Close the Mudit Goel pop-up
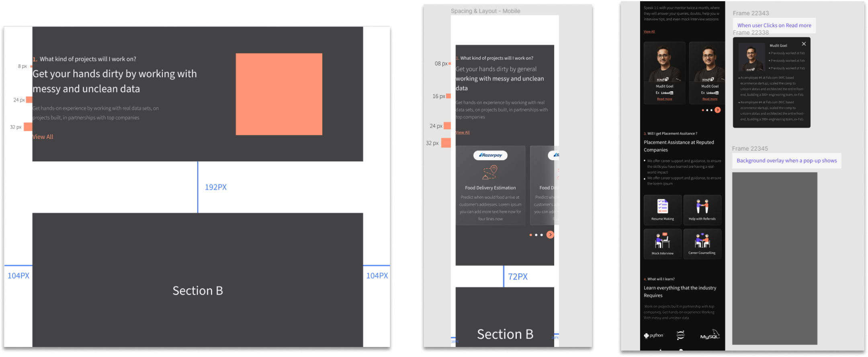The width and height of the screenshot is (868, 357). (804, 44)
